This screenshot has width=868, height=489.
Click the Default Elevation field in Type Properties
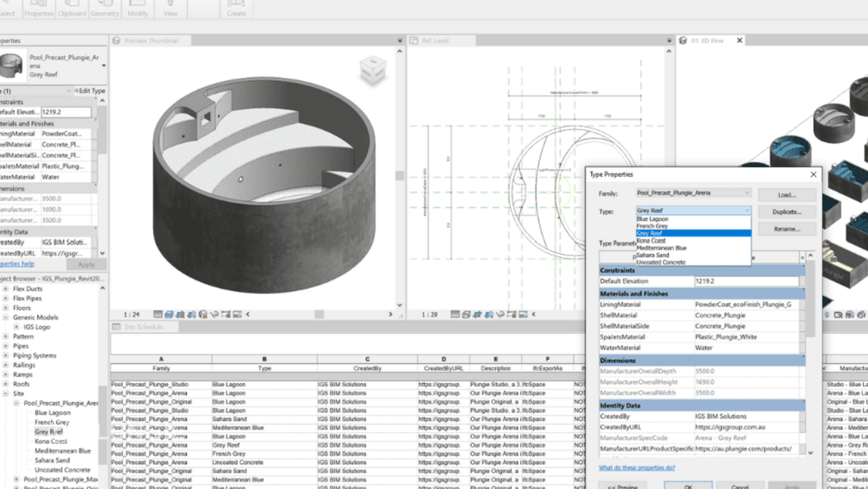[x=746, y=281]
